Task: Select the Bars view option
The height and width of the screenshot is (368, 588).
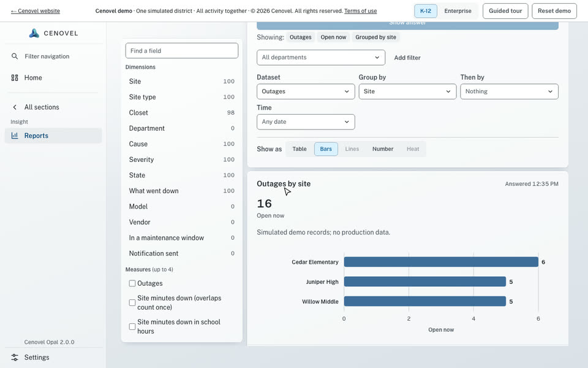Action: pyautogui.click(x=326, y=149)
